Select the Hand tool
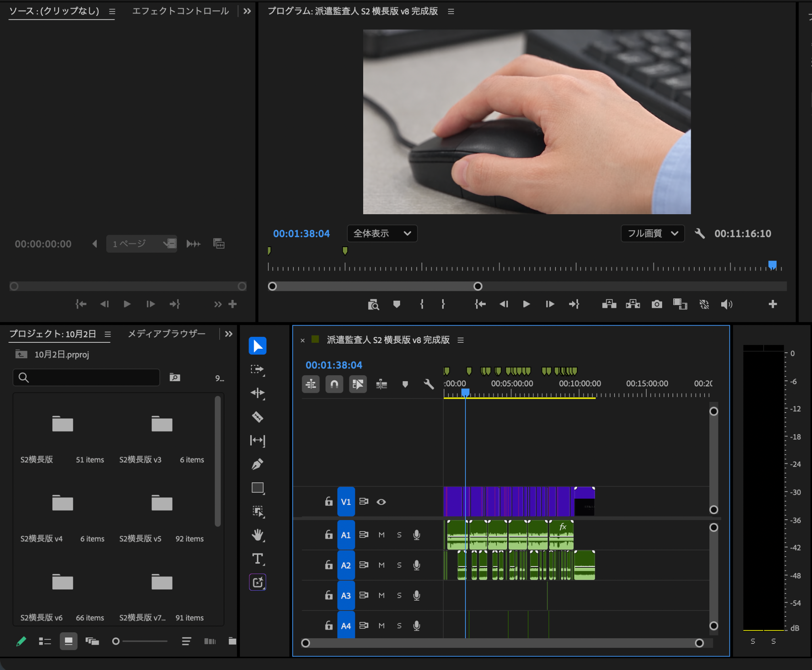This screenshot has width=812, height=670. point(257,535)
